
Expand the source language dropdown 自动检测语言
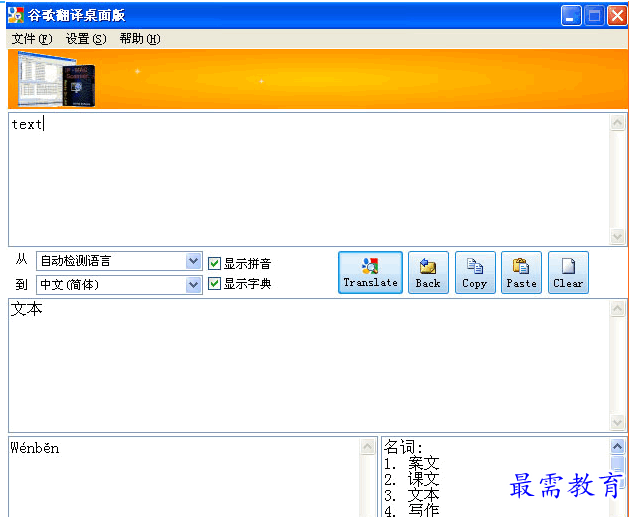point(194,261)
